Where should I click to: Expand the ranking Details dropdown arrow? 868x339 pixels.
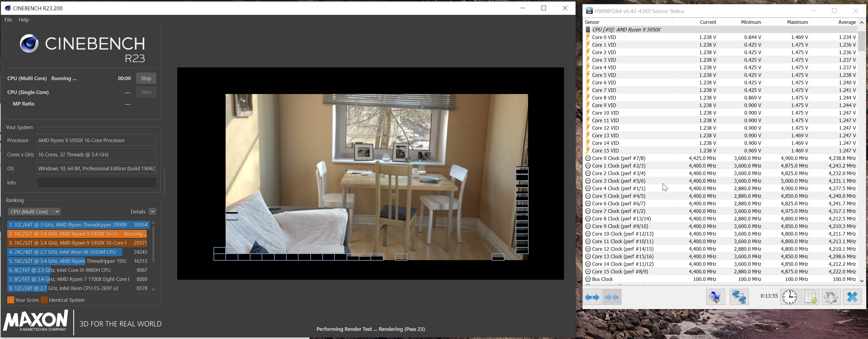pyautogui.click(x=153, y=212)
